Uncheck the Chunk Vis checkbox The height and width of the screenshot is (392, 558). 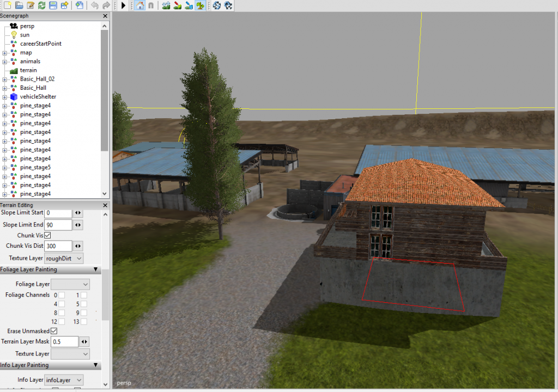[x=47, y=235]
